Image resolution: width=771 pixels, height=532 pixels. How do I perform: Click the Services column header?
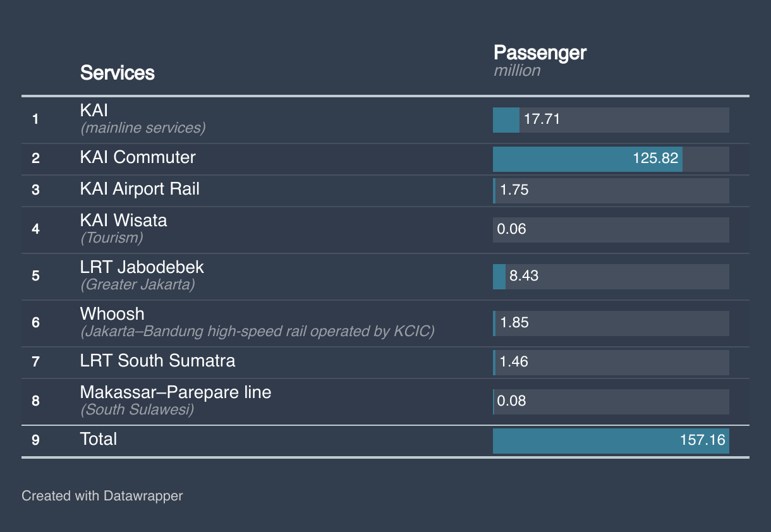(117, 73)
